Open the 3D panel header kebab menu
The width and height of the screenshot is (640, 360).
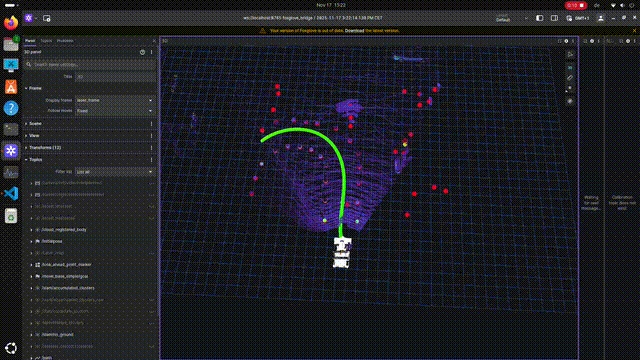[573, 41]
